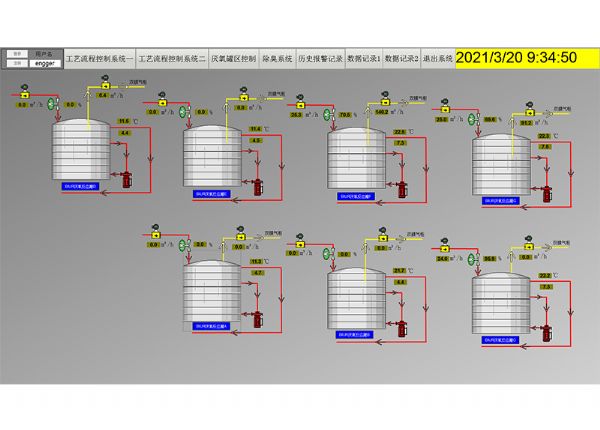600x430 pixels.
Task: Click gas outlet valve of 11.4 °C tank
Action: (244, 95)
